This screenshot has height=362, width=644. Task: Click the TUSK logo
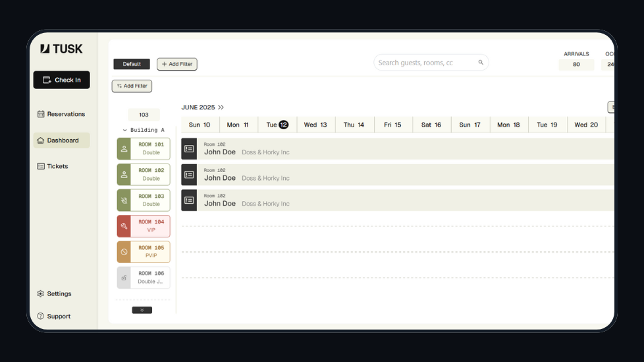point(61,49)
